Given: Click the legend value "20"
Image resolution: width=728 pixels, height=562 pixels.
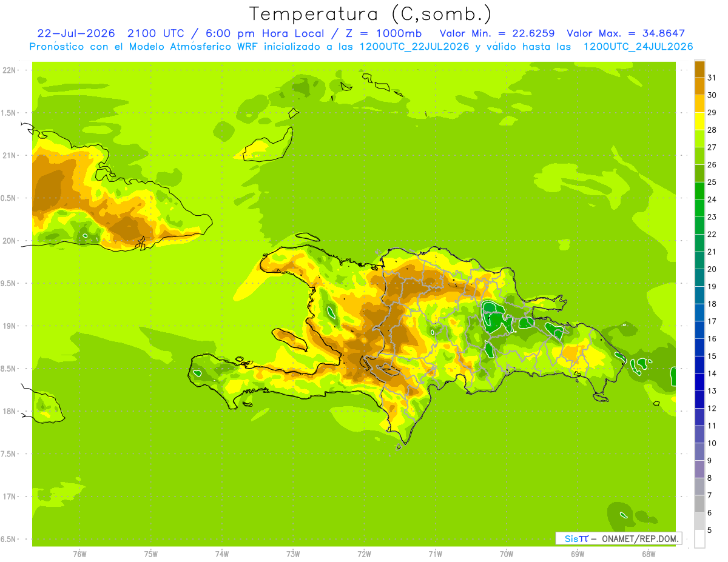Looking at the screenshot, I should pos(712,269).
